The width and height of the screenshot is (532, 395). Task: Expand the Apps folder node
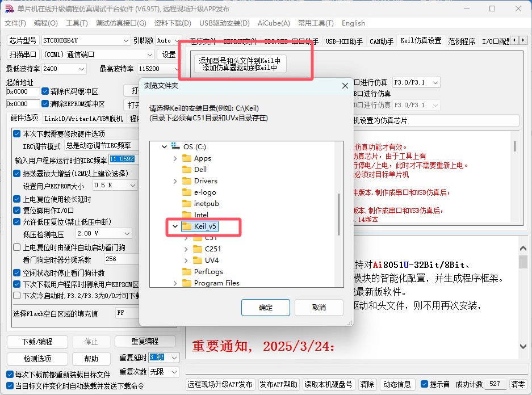pos(175,158)
